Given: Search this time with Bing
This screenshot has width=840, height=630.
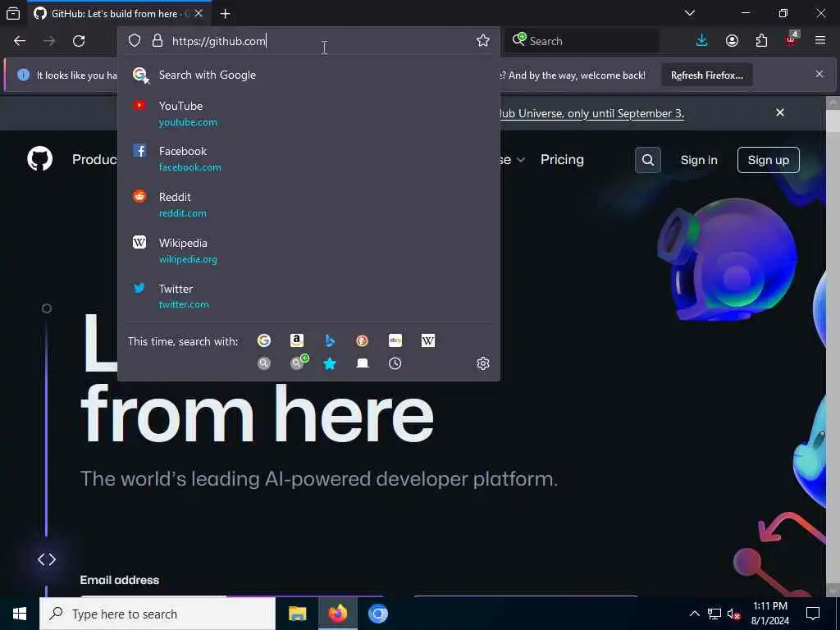Looking at the screenshot, I should pyautogui.click(x=330, y=340).
